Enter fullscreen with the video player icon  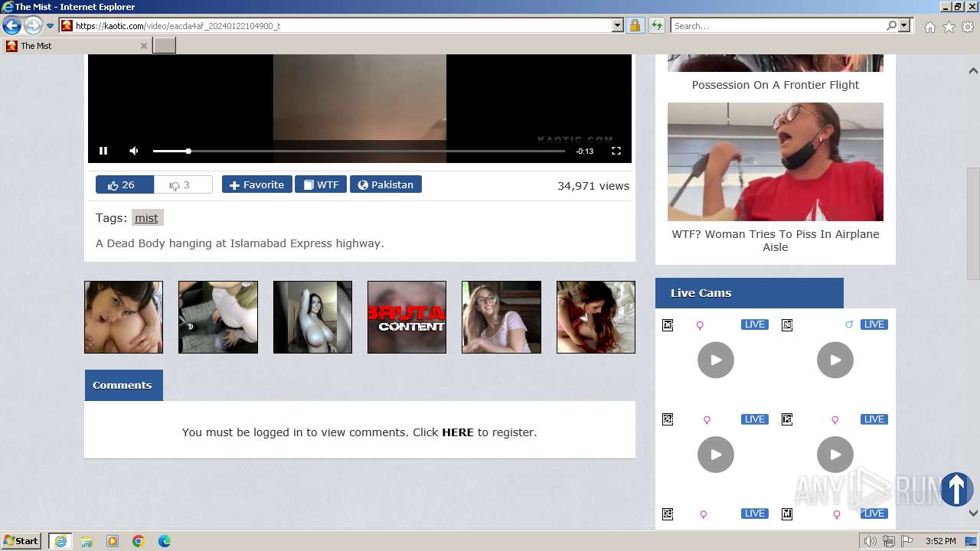616,151
